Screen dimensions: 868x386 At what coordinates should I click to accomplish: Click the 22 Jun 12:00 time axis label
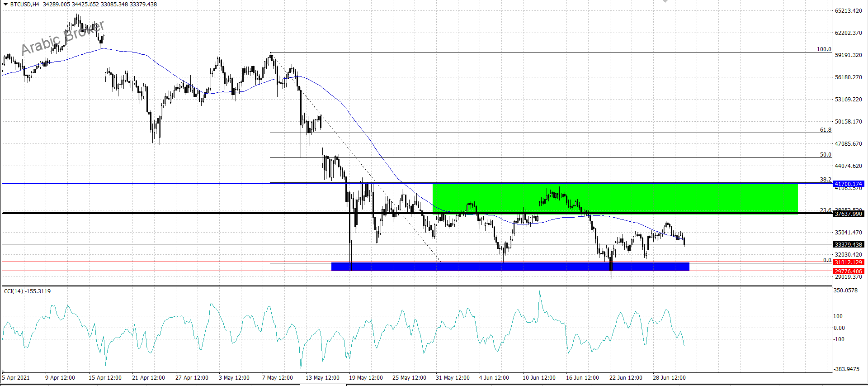tap(625, 378)
